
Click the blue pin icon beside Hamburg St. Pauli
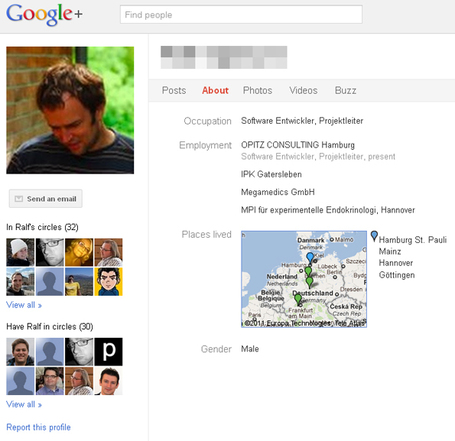(x=374, y=236)
